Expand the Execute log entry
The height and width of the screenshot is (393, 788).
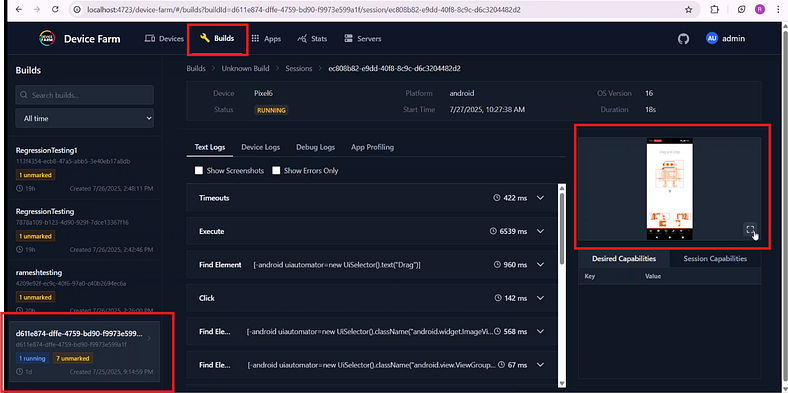coord(541,231)
